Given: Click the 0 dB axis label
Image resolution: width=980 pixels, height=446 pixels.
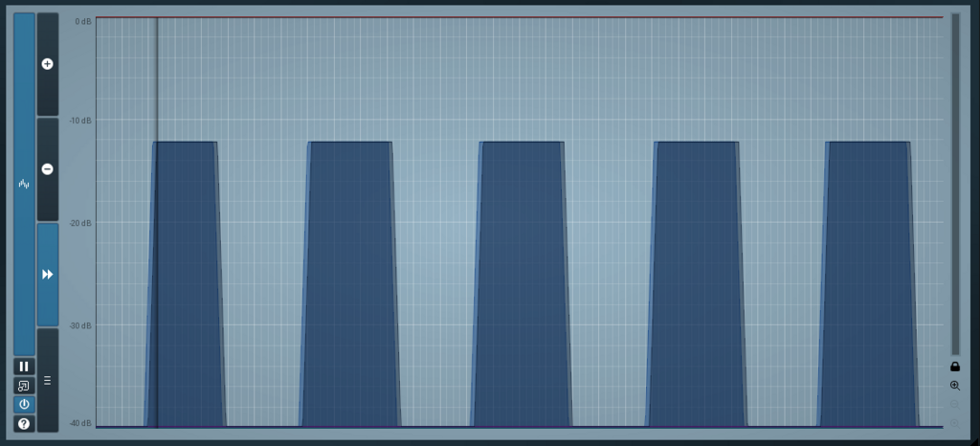Looking at the screenshot, I should point(83,21).
